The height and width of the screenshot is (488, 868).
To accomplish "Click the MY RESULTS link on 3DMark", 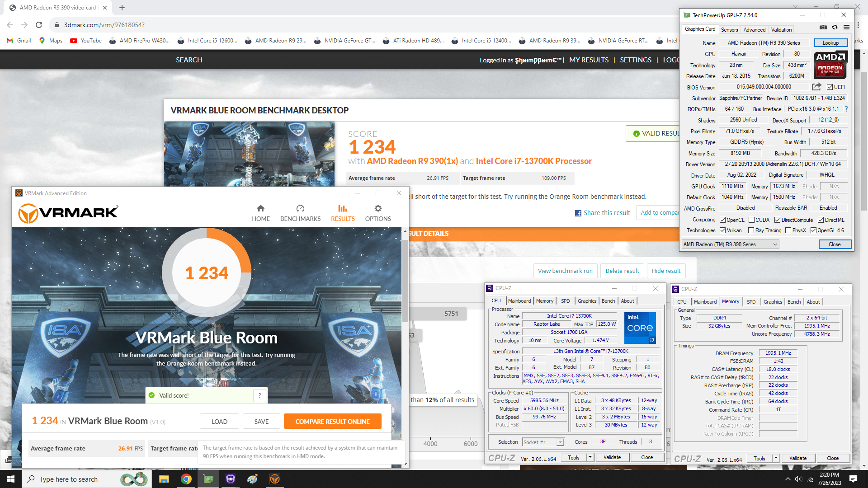I will point(589,60).
